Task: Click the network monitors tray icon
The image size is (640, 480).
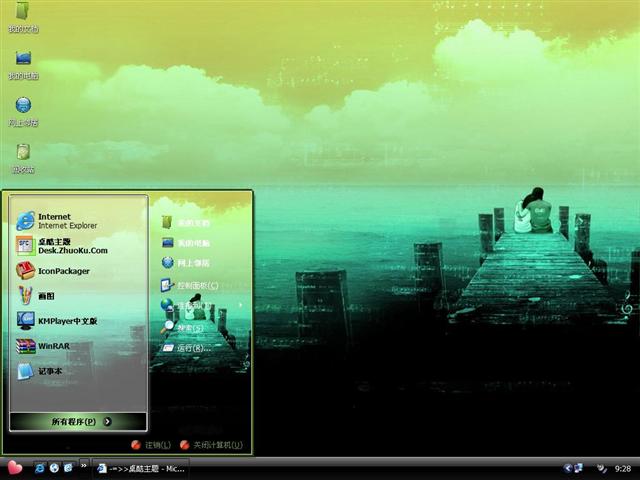Action: click(x=578, y=468)
